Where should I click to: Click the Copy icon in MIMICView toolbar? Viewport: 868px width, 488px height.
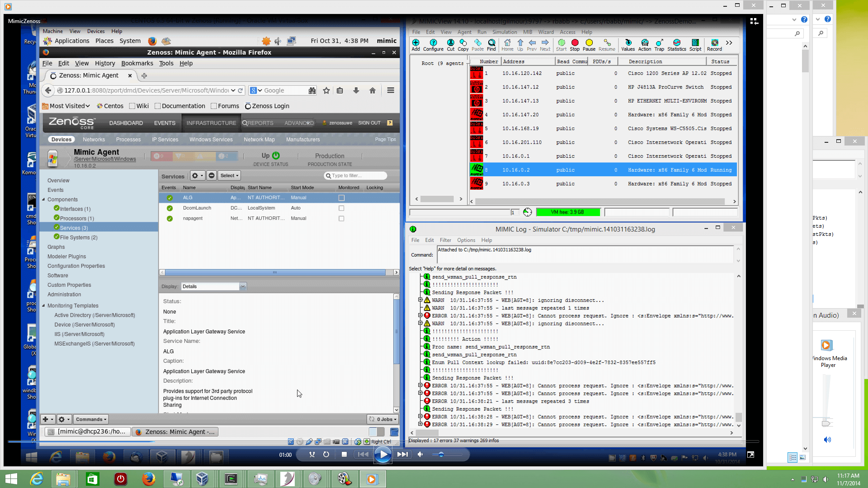tap(463, 45)
